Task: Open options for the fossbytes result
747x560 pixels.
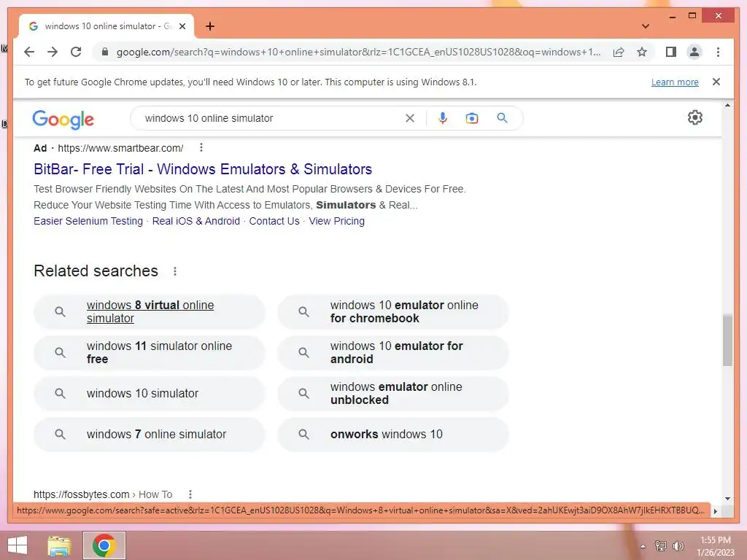Action: [x=190, y=494]
